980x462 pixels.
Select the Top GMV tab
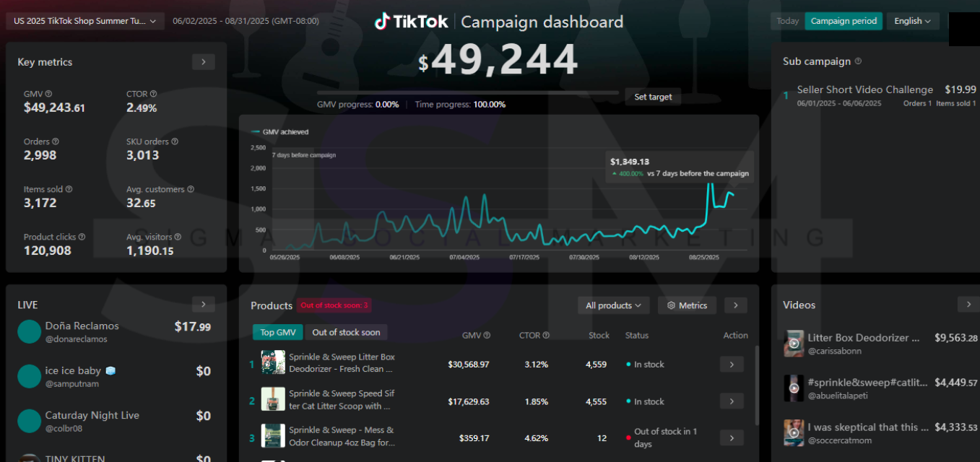(x=278, y=332)
